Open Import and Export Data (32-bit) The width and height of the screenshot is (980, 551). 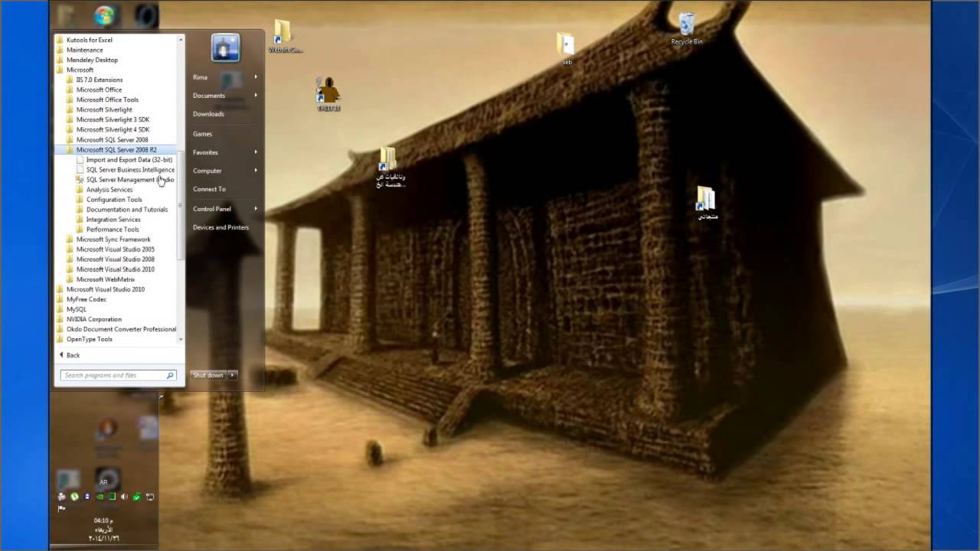click(x=124, y=160)
